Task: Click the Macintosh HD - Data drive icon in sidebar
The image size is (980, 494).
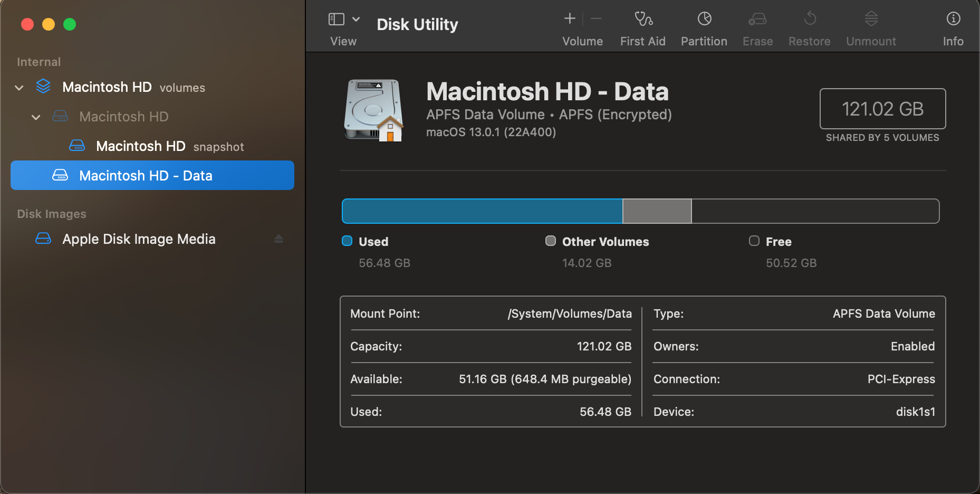Action: coord(60,175)
